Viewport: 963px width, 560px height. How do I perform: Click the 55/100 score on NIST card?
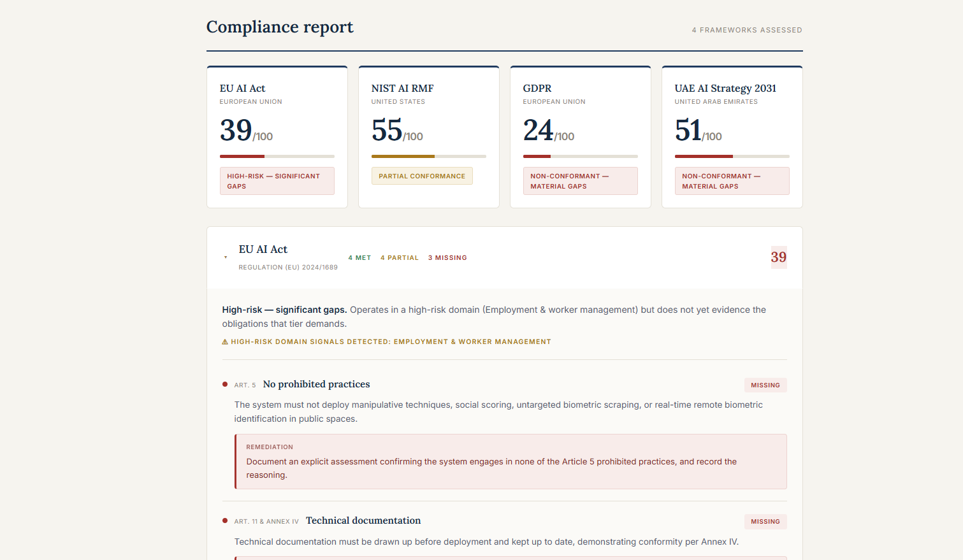pyautogui.click(x=397, y=131)
